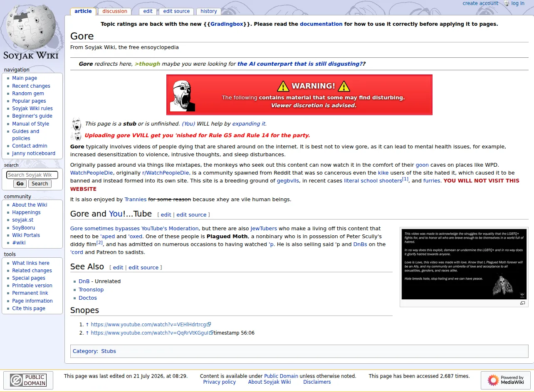Click the expanding it link

(249, 124)
